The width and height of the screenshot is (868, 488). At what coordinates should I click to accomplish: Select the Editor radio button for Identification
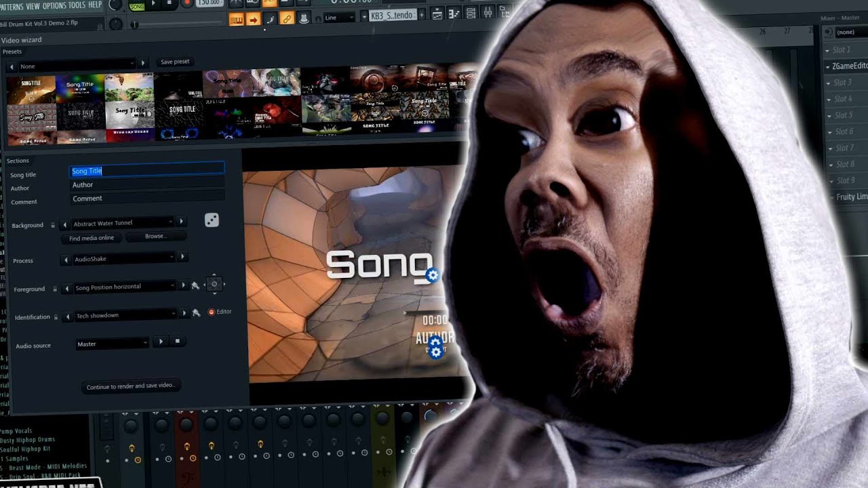click(212, 312)
